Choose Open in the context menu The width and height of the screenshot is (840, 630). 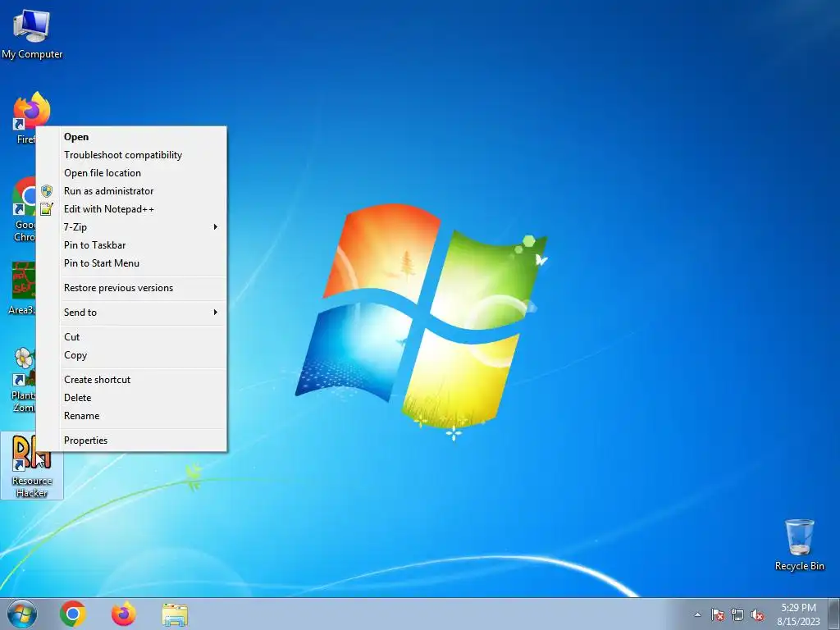(x=132, y=137)
